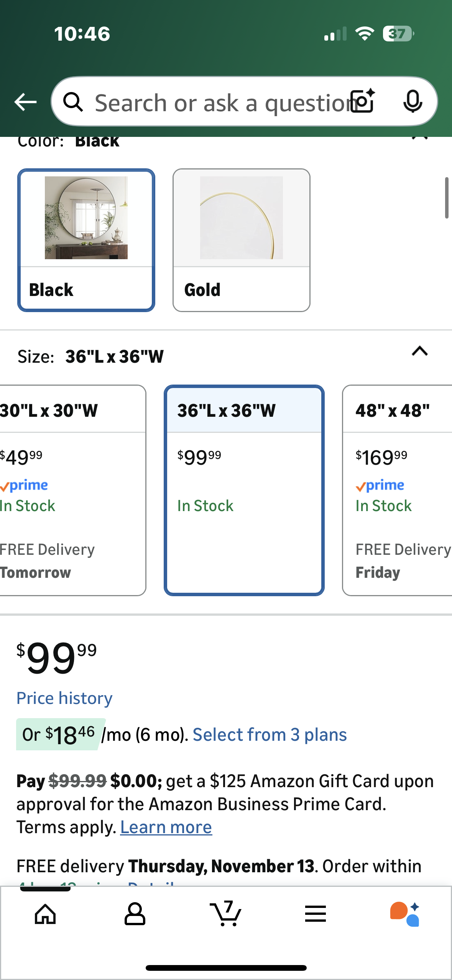Open the Price history link
Viewport: 452px width, 980px height.
click(64, 698)
